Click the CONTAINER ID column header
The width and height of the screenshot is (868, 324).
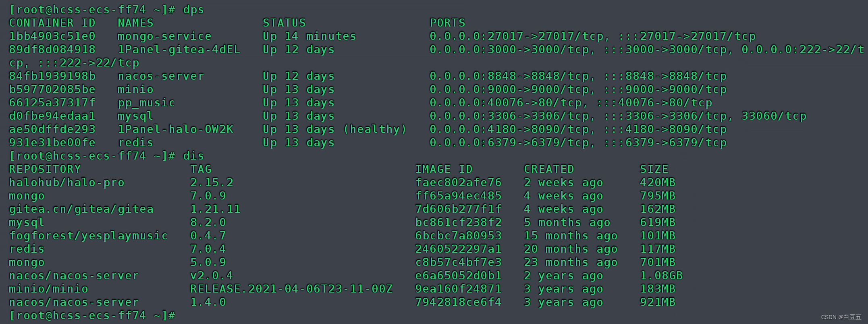coord(52,23)
